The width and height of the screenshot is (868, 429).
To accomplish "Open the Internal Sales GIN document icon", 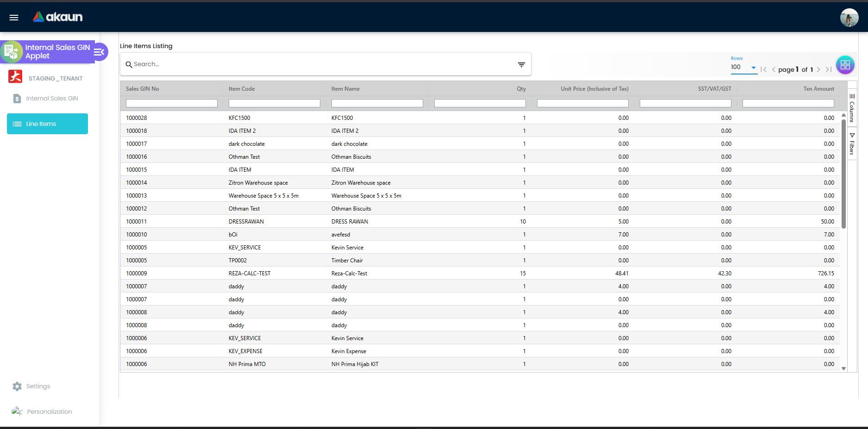I will pyautogui.click(x=17, y=99).
